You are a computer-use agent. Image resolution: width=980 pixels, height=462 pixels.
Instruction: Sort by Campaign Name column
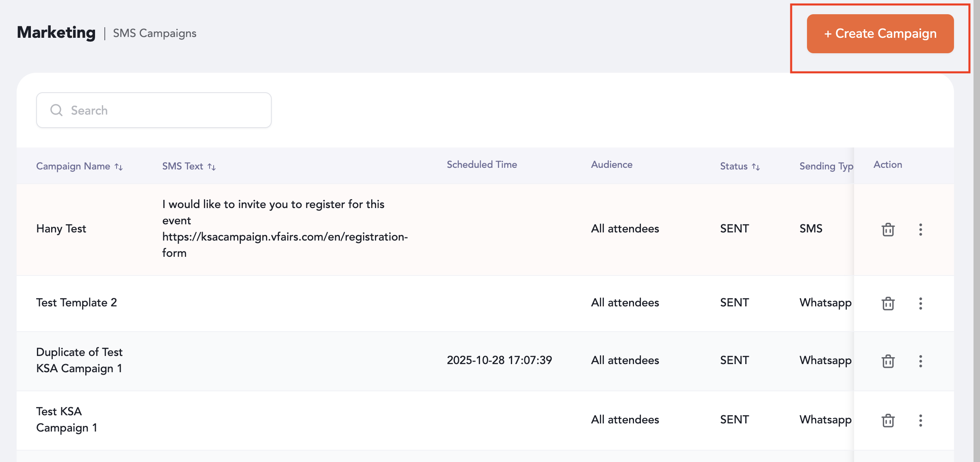pyautogui.click(x=119, y=167)
